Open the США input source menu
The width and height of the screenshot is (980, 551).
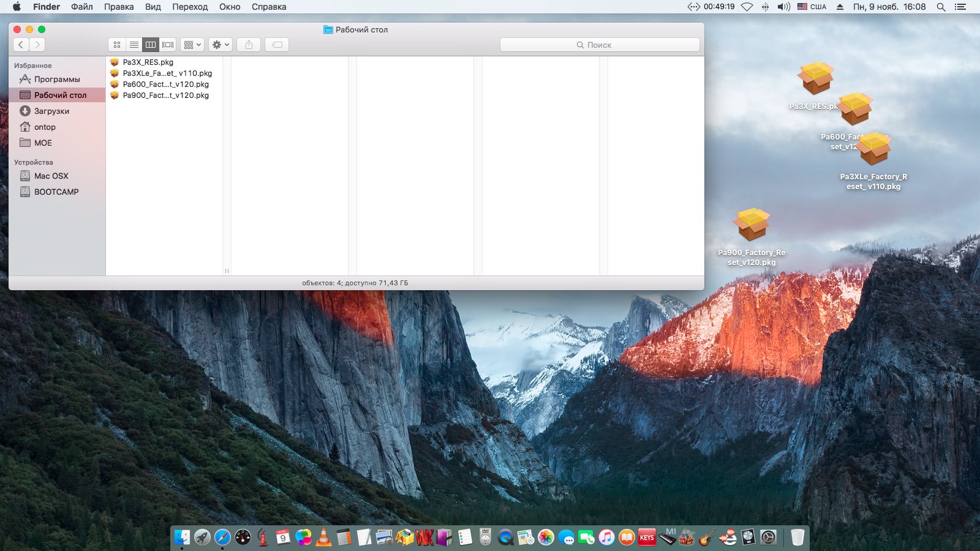(x=812, y=7)
